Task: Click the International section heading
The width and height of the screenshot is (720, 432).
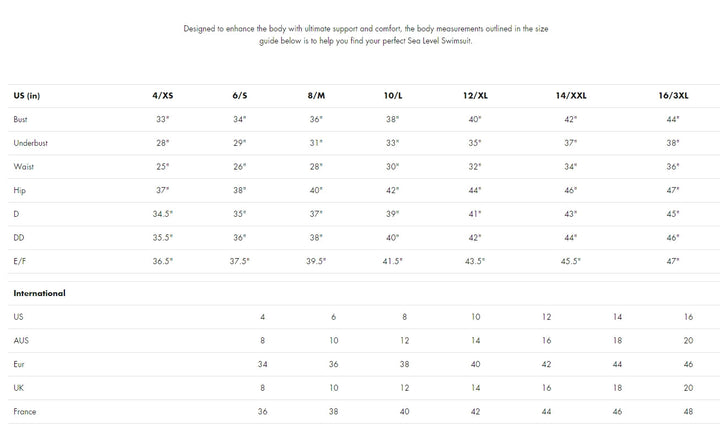Action: pos(39,293)
